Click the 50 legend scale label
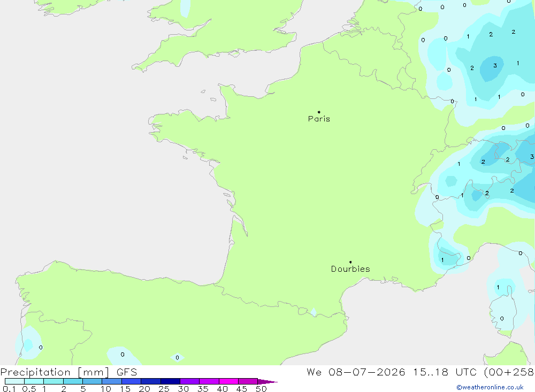This screenshot has height=392, width=535. (262, 389)
